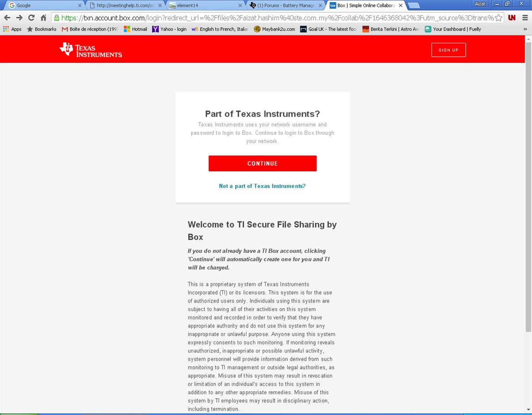Click the bold italic TI Box account notice
Viewport: 532px width, 415px height.
pyautogui.click(x=259, y=259)
